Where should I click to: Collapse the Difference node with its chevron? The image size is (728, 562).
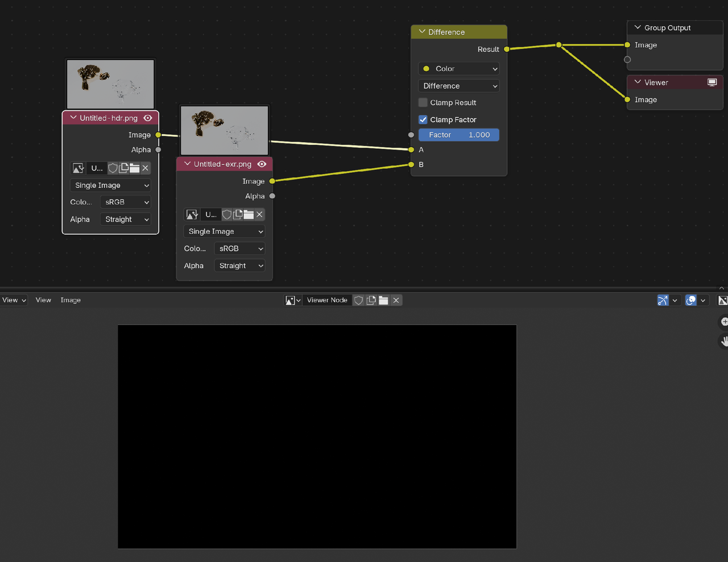coord(422,32)
